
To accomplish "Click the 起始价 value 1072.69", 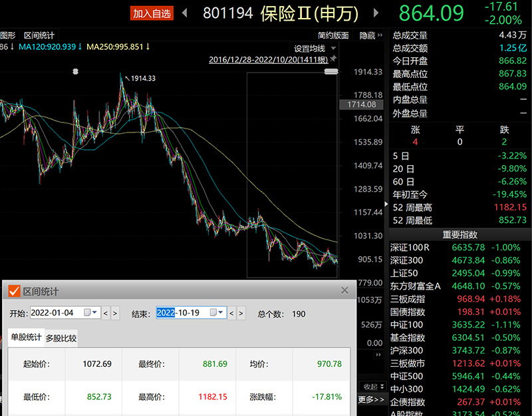I will point(97,364).
